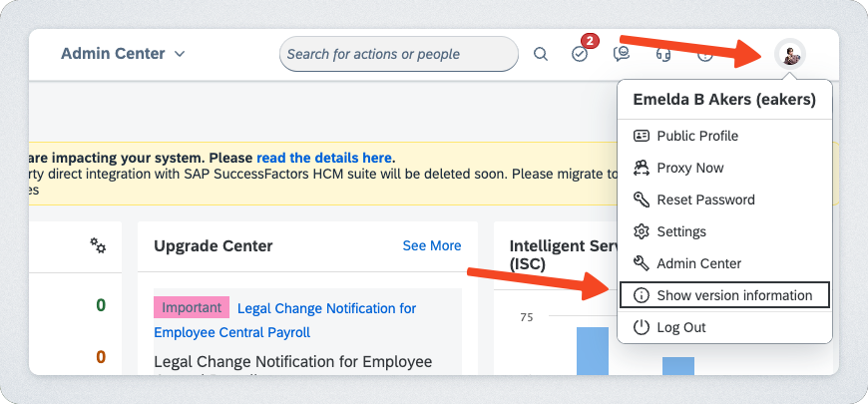Open Legal Change Notification for Employee Central Payroll
868x404 pixels.
pyautogui.click(x=326, y=309)
